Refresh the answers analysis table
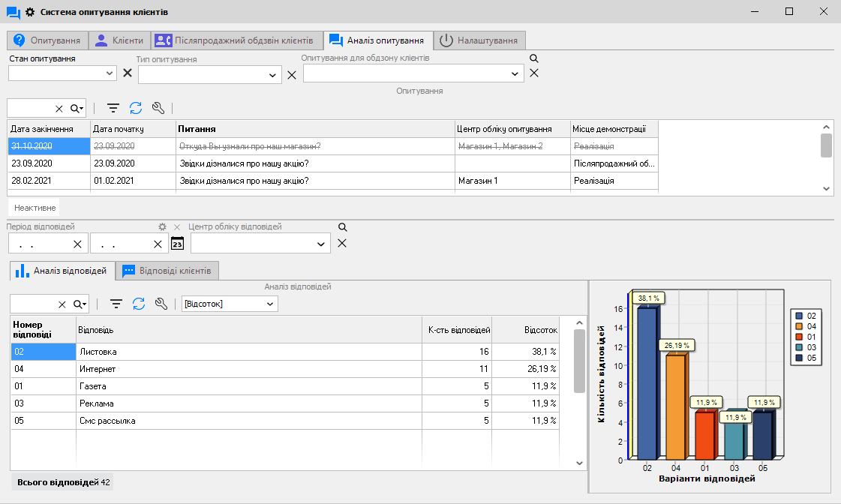The height and width of the screenshot is (504, 841). pyautogui.click(x=139, y=304)
